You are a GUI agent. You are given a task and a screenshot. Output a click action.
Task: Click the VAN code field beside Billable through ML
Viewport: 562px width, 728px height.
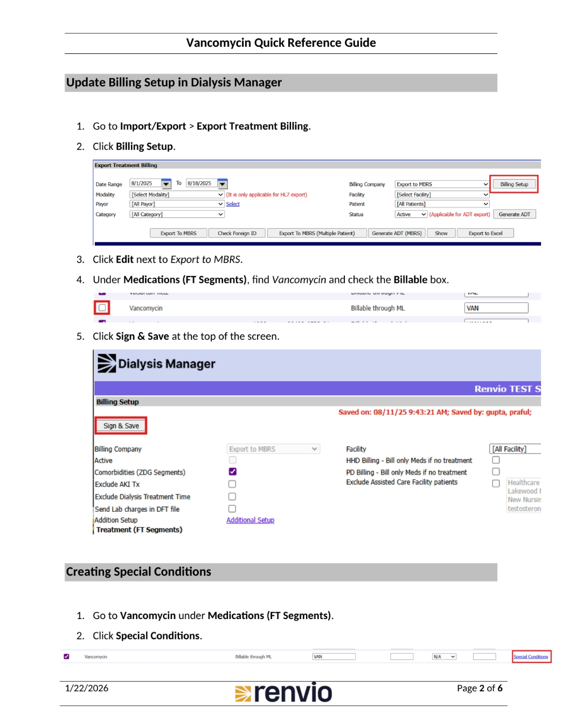[x=496, y=308]
